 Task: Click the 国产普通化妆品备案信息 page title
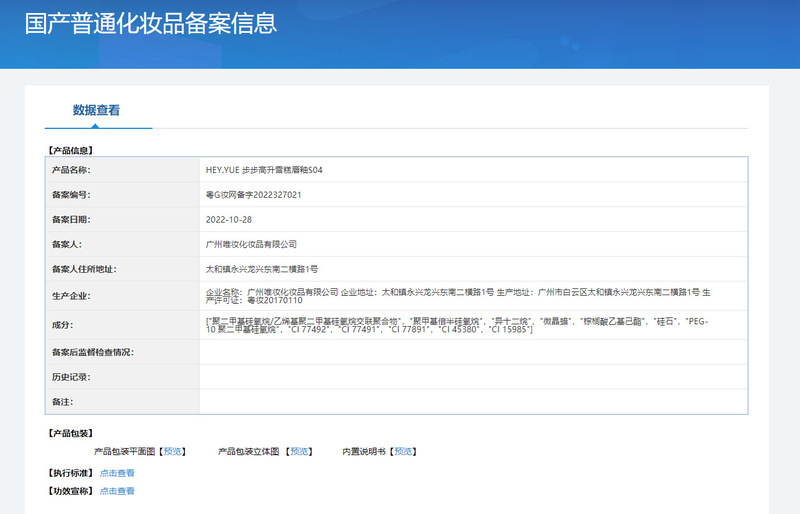point(151,23)
